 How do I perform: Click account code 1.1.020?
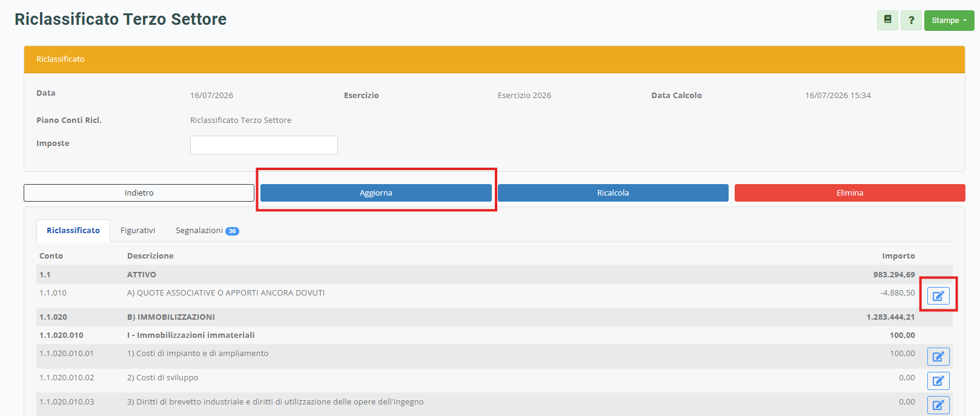pos(53,317)
